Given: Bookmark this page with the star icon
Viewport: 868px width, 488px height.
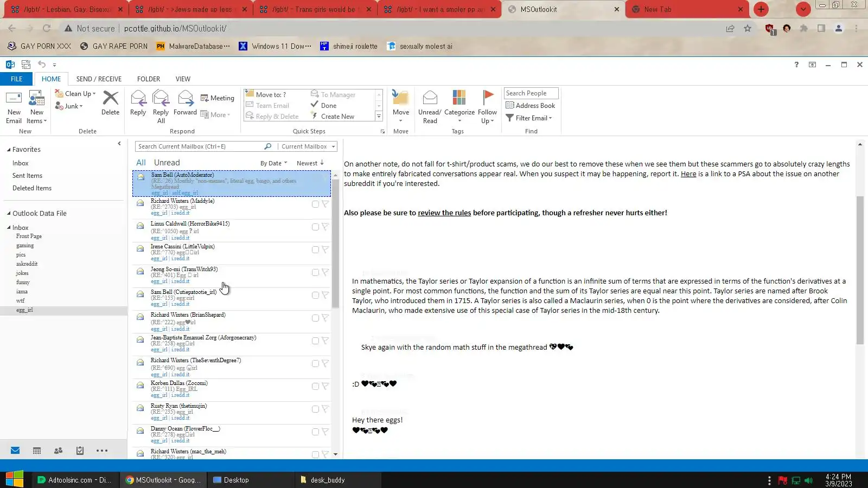Looking at the screenshot, I should coord(748,29).
